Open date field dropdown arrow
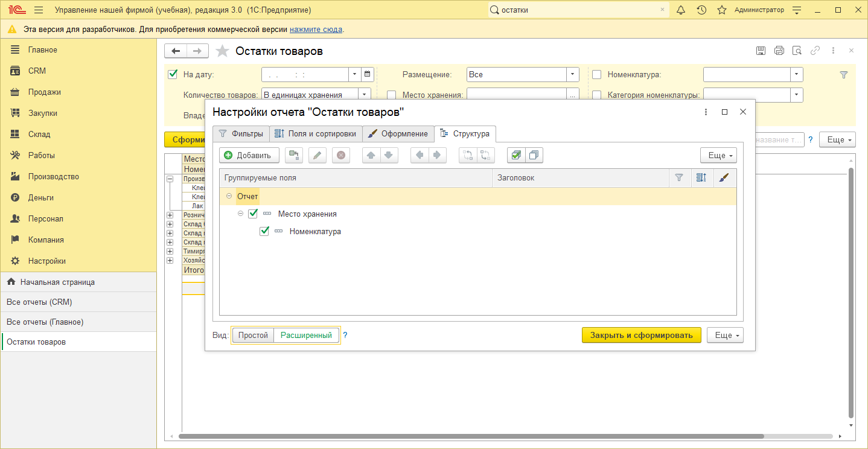This screenshot has height=449, width=868. point(354,75)
